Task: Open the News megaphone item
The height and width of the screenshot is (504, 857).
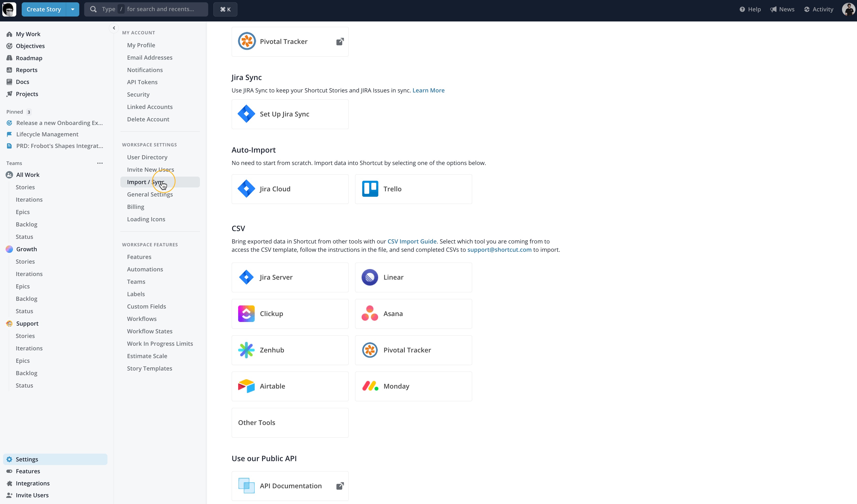Action: click(x=782, y=9)
